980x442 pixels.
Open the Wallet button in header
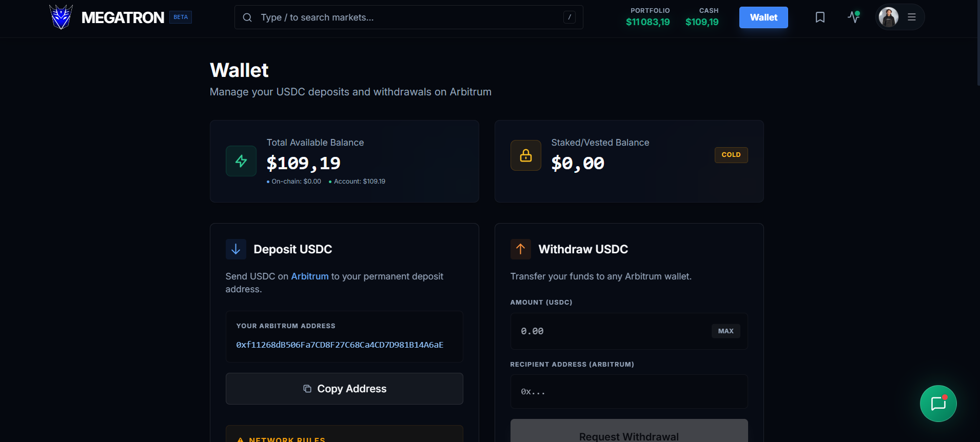pos(763,17)
